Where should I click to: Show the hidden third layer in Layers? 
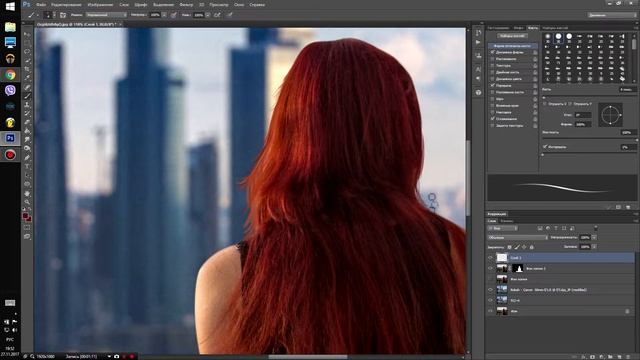(x=491, y=279)
